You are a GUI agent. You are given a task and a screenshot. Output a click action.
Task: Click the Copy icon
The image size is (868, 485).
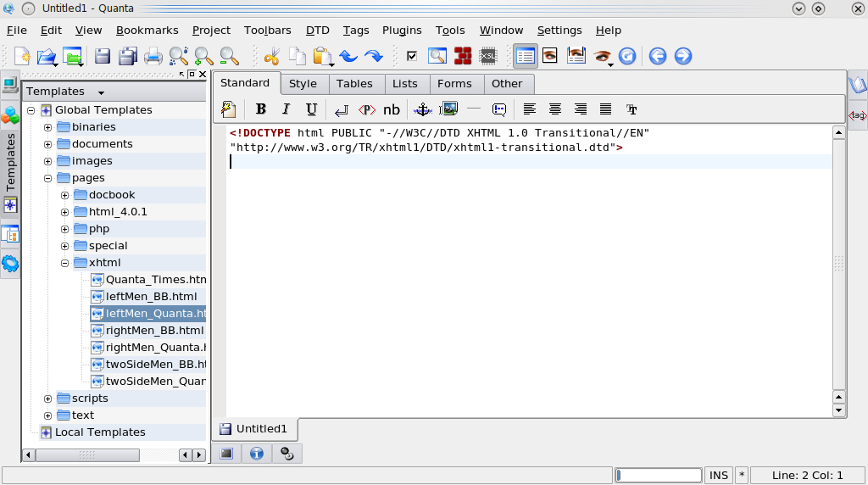[298, 56]
